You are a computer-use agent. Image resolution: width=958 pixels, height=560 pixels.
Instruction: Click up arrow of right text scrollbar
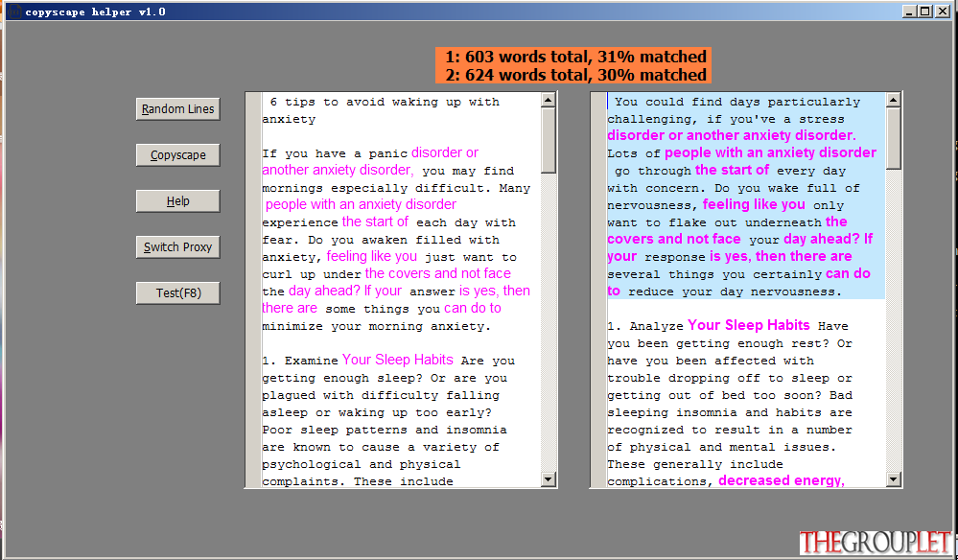click(x=893, y=100)
